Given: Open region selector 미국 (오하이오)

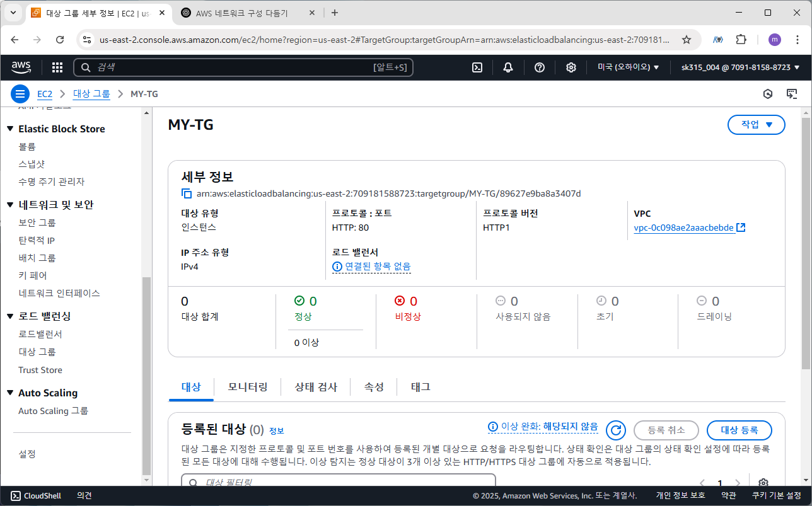Looking at the screenshot, I should tap(629, 67).
